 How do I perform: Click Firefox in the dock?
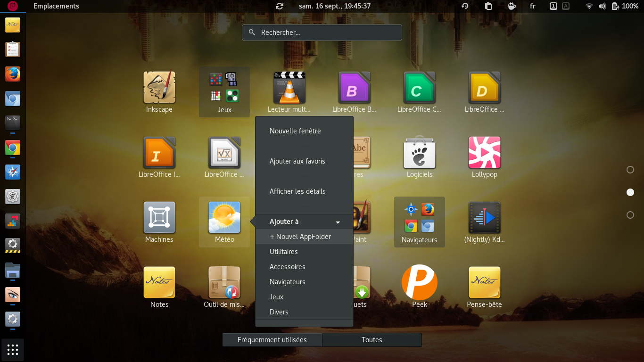tap(13, 74)
